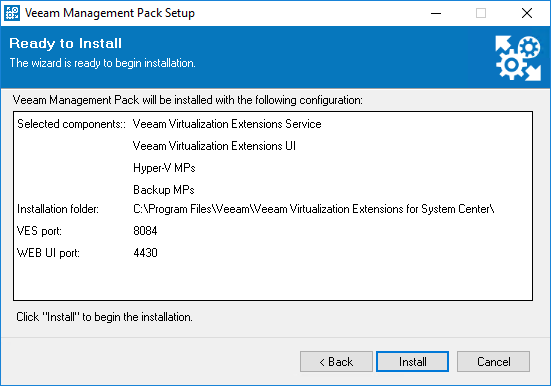Click the disabled maximize button
Viewport: 551px width, 386px height.
pyautogui.click(x=481, y=13)
